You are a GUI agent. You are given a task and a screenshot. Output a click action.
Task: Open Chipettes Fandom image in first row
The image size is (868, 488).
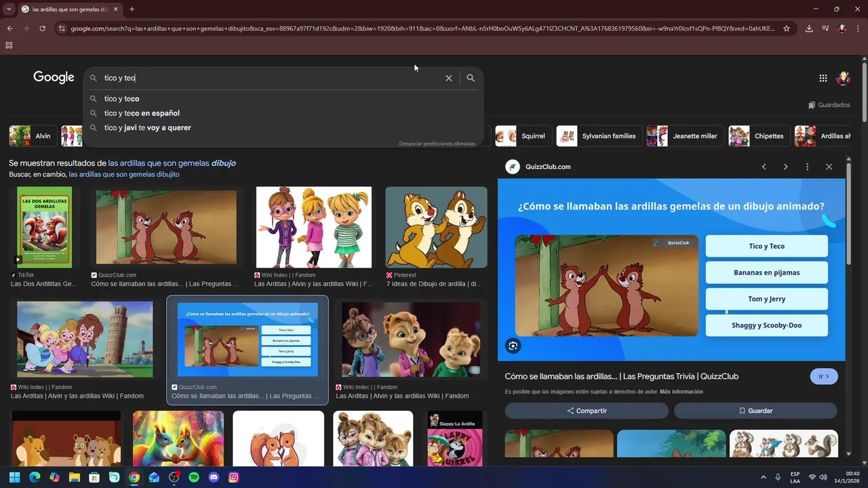[313, 228]
